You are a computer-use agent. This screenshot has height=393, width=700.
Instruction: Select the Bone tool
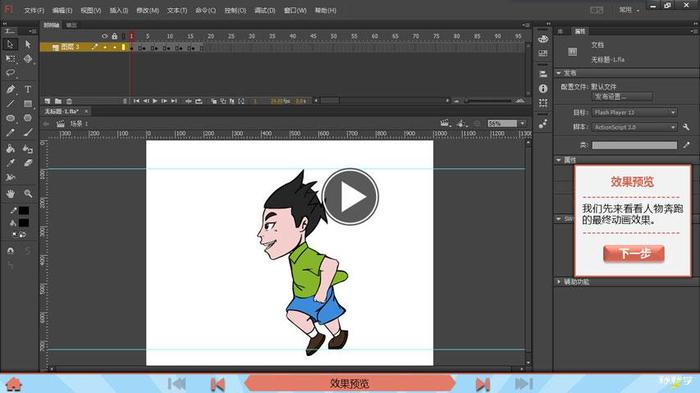[10, 177]
